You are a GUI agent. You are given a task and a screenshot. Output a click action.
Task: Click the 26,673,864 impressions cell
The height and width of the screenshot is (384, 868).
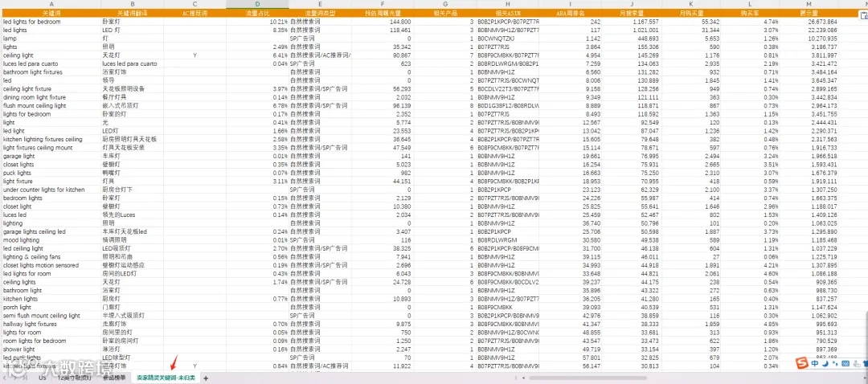[809, 22]
